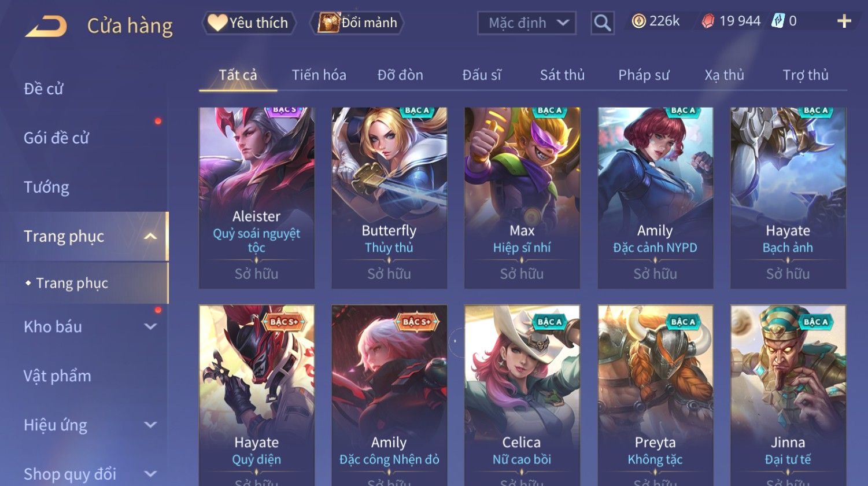Select Butterfly Thủy thủ skin card
This screenshot has width=868, height=486.
tap(389, 198)
